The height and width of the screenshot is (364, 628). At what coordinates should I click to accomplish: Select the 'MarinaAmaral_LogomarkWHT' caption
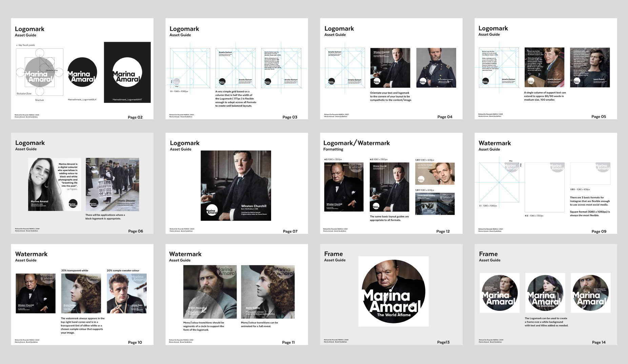(x=127, y=100)
